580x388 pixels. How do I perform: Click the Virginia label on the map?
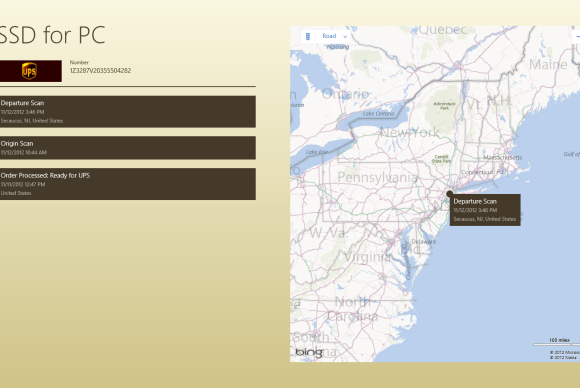tap(367, 256)
